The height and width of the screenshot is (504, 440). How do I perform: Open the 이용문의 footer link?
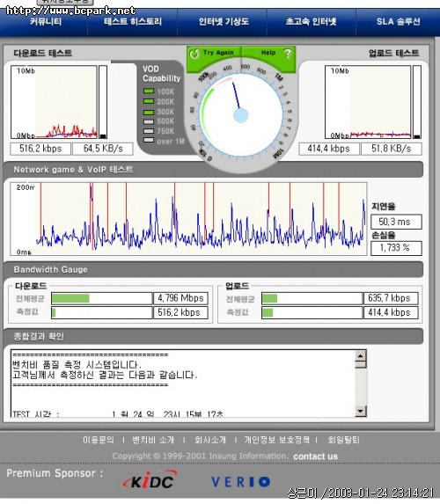[x=99, y=440]
